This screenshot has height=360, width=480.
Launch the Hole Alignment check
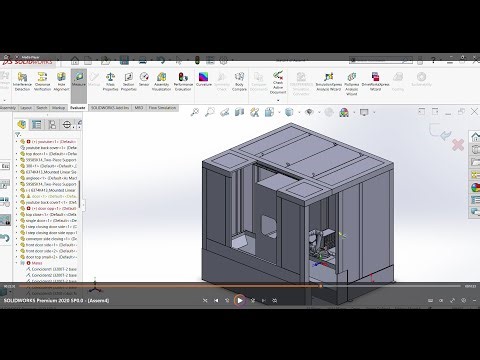pyautogui.click(x=61, y=82)
